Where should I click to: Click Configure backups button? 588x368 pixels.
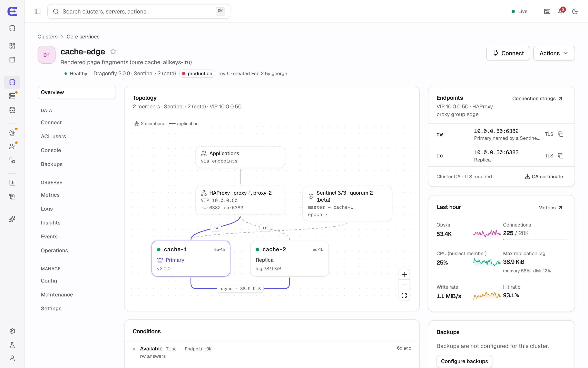pos(464,361)
